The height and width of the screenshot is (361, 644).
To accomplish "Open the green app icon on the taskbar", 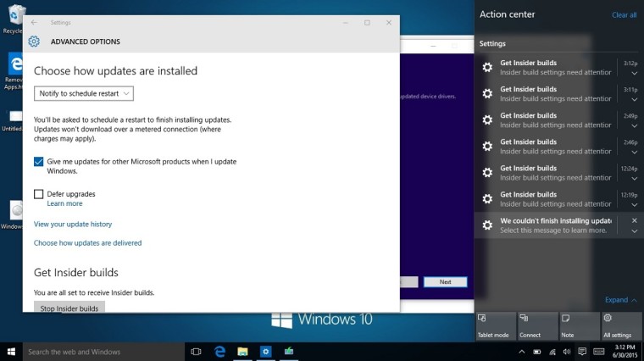I will 289,352.
